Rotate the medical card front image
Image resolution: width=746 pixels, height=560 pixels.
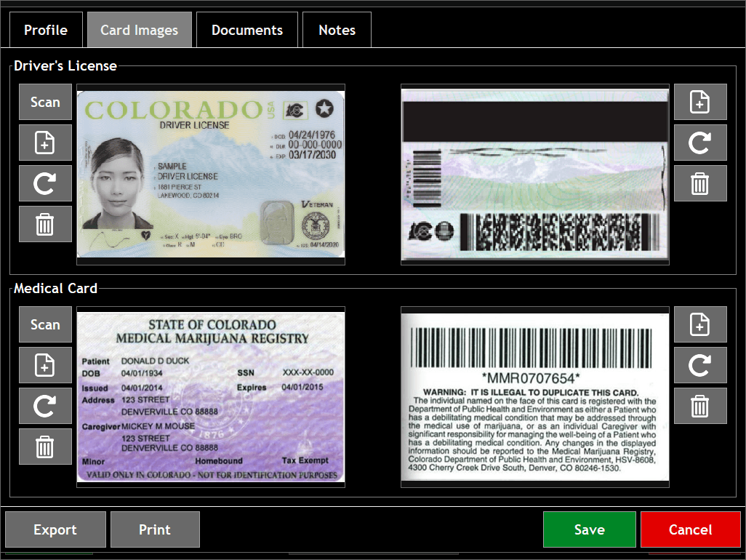(x=45, y=406)
